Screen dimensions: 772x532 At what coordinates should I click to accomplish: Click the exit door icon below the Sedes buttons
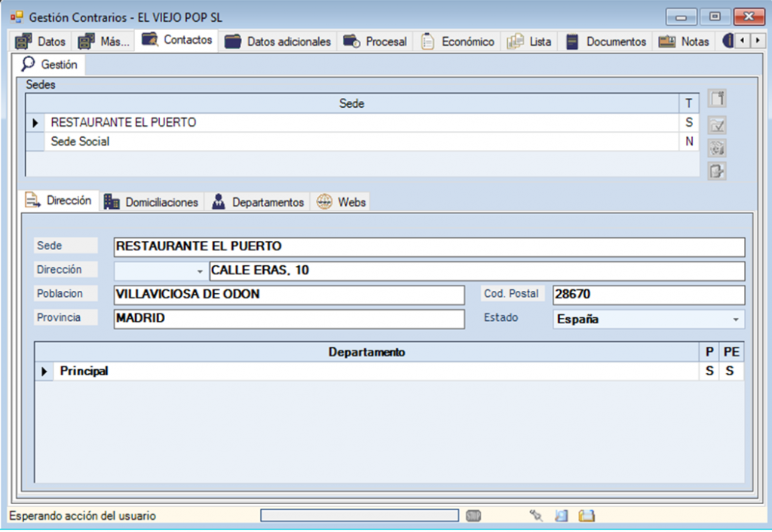tap(717, 171)
